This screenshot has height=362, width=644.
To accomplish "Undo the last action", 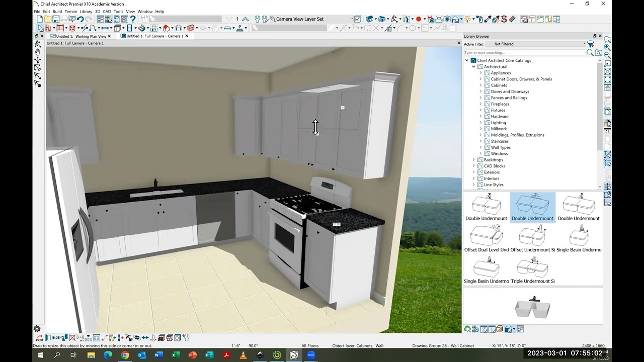I will [x=80, y=19].
